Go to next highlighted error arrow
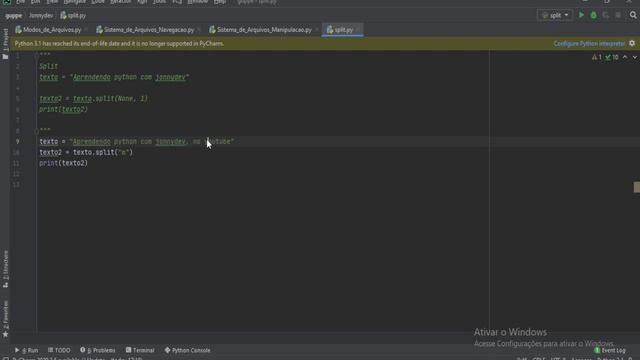 click(635, 58)
